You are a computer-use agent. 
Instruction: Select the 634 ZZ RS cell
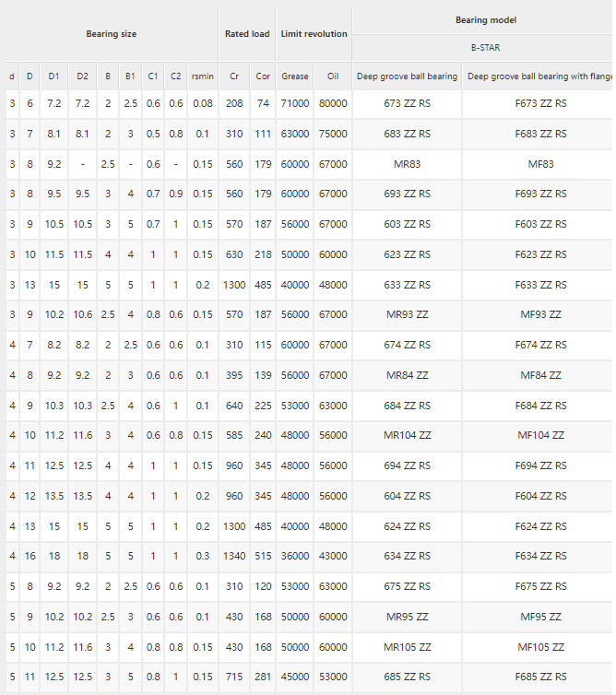pyautogui.click(x=407, y=556)
